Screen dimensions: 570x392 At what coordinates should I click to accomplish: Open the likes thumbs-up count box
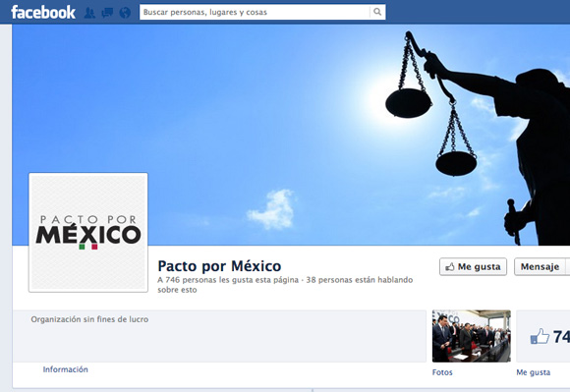(543, 336)
